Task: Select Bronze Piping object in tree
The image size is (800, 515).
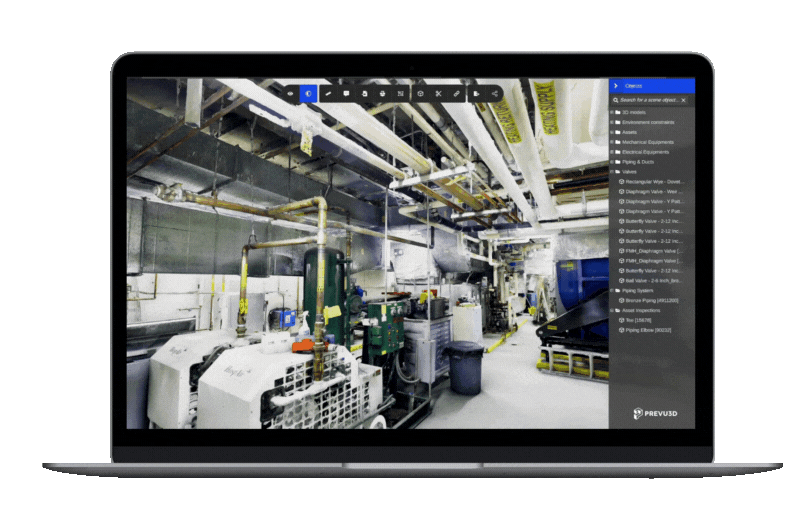Action: pyautogui.click(x=651, y=300)
